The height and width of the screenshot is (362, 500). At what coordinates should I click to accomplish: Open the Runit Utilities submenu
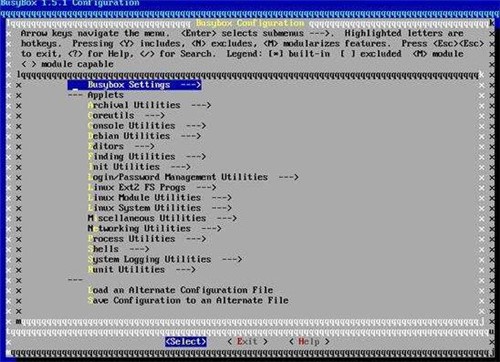(x=142, y=270)
